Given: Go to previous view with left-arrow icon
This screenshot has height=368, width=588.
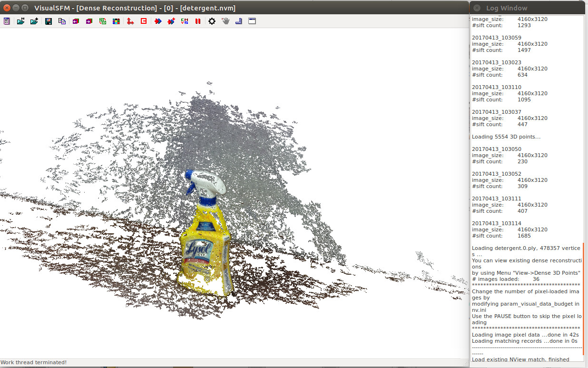Looking at the screenshot, I should point(76,21).
